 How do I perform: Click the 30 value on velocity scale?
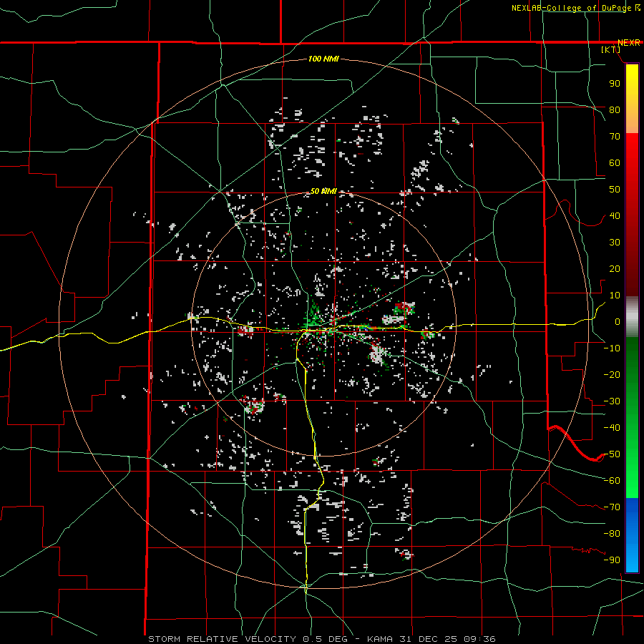coord(615,243)
